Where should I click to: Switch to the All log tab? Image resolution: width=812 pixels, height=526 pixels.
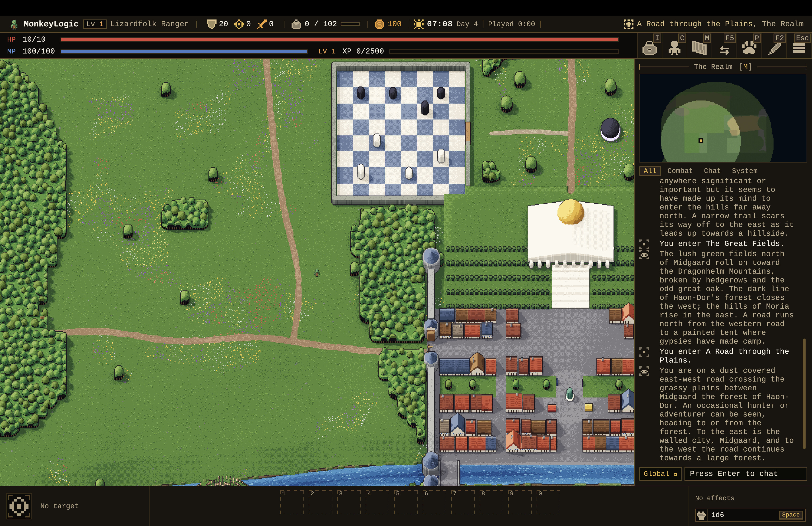click(650, 171)
